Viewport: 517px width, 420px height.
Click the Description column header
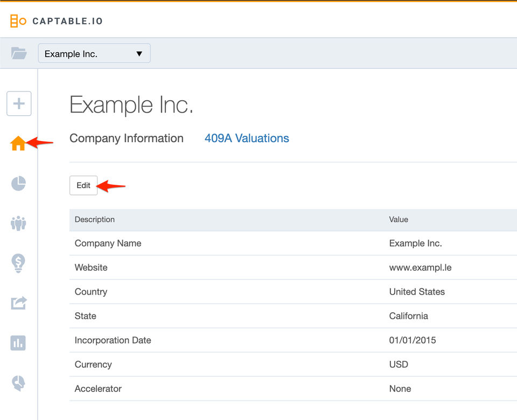point(95,220)
